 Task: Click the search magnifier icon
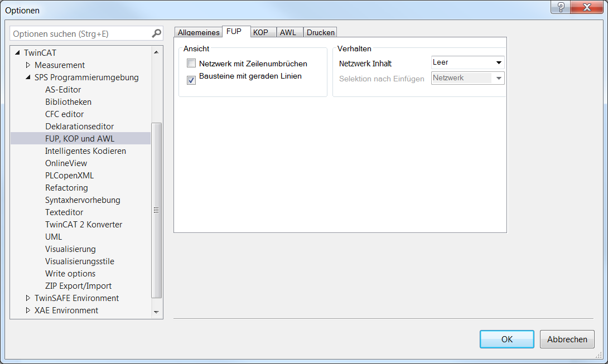pos(156,33)
